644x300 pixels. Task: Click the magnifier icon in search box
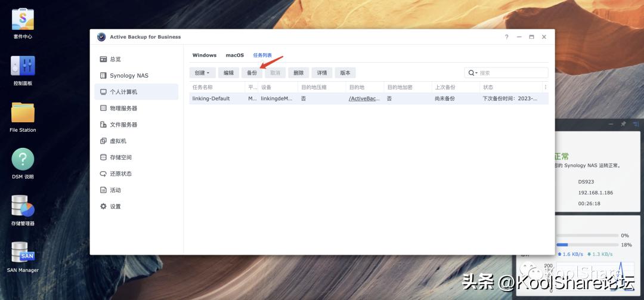[471, 73]
